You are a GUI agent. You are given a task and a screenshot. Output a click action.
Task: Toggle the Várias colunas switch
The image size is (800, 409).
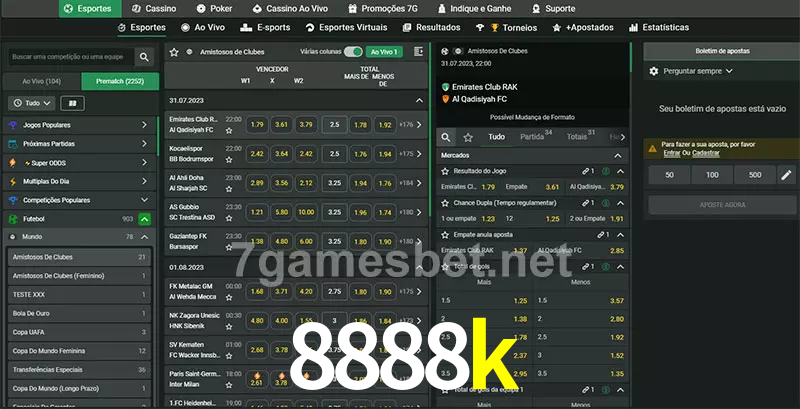pyautogui.click(x=352, y=51)
